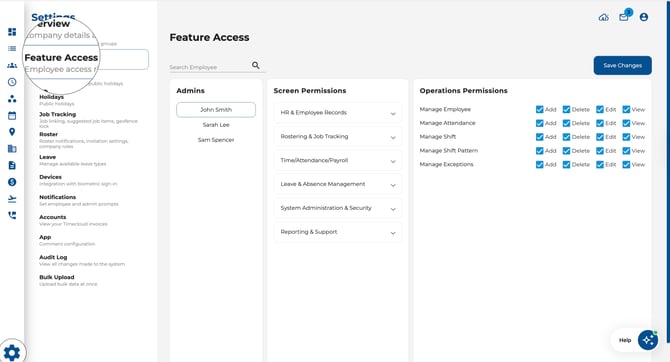Open App settings section

67,240
